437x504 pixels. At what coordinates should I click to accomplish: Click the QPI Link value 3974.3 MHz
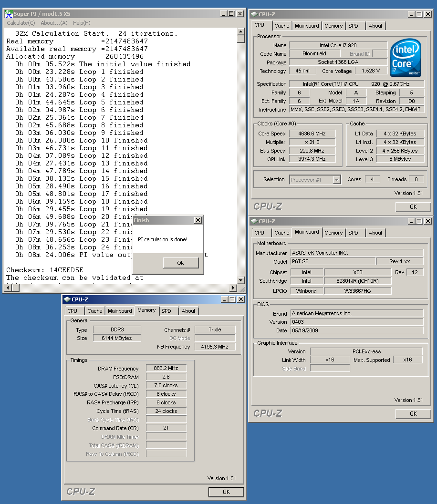(312, 159)
